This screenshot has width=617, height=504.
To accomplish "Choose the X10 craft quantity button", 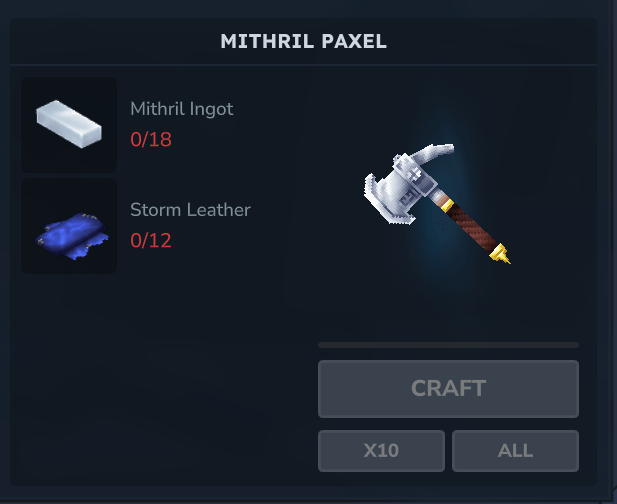I will (381, 450).
